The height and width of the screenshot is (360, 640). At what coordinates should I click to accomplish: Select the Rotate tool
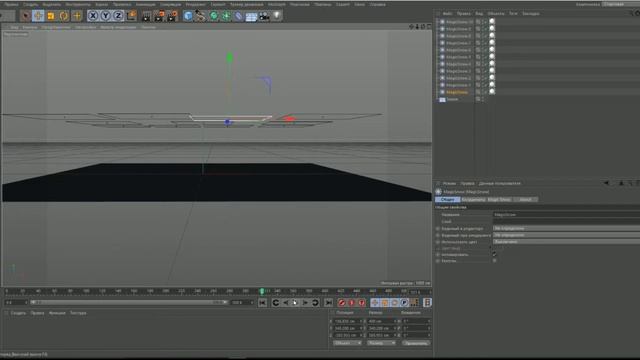pos(64,16)
